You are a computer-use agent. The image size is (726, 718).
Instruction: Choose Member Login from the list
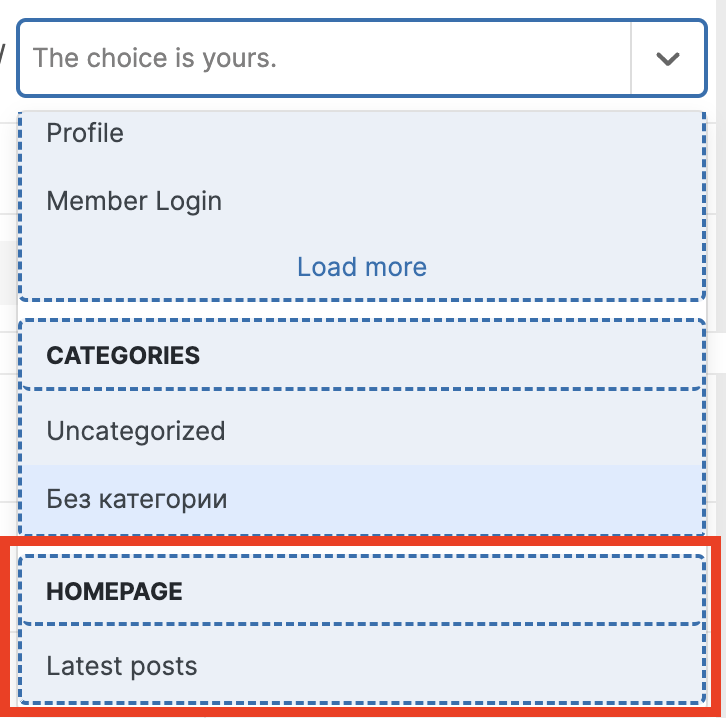coord(134,201)
